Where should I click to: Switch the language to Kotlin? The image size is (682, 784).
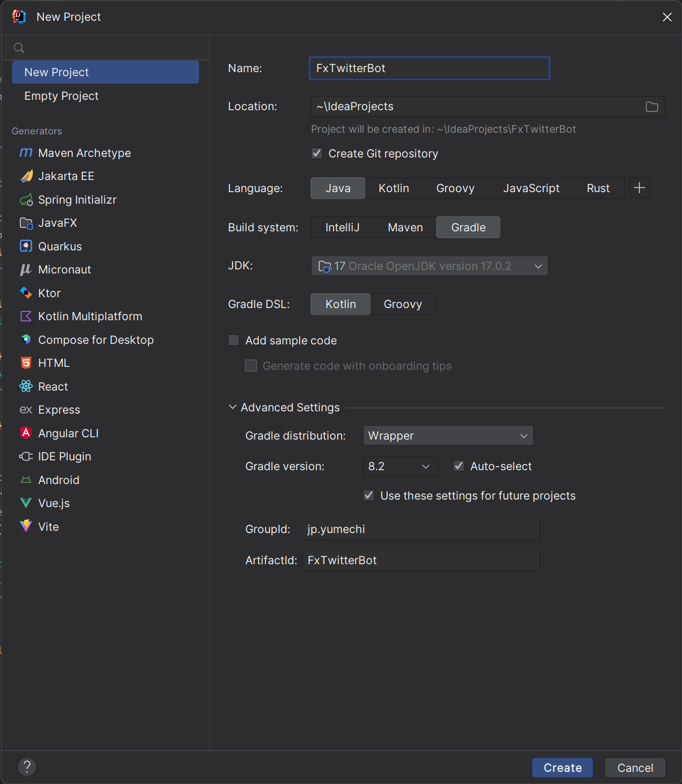click(x=394, y=187)
